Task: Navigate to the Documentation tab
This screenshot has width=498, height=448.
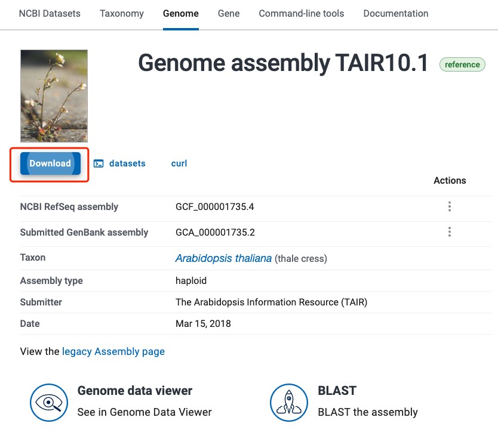Action: 396,13
